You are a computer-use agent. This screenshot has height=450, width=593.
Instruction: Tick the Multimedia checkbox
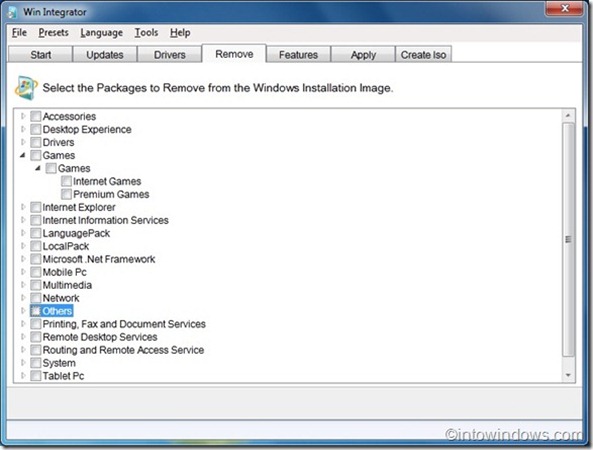(x=36, y=285)
